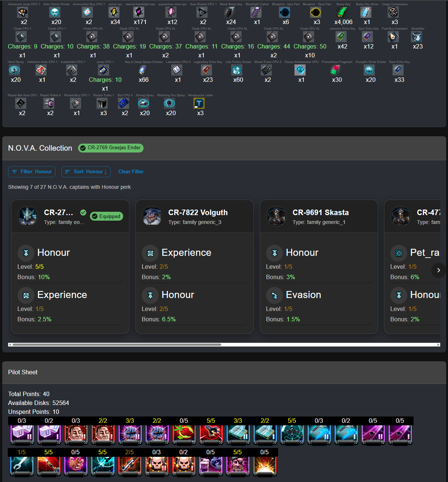This screenshot has height=482, width=448.
Task: Click the Cargo Compressor icon
Action: click(393, 13)
